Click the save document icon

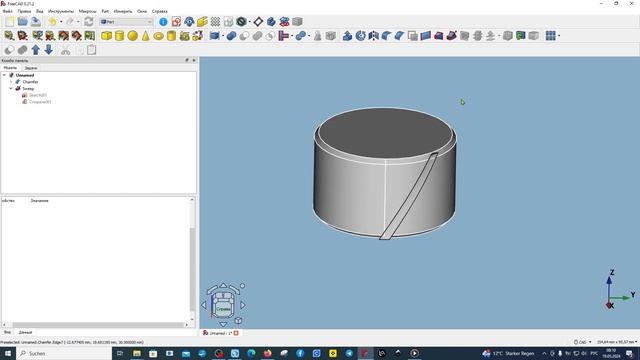(36, 22)
